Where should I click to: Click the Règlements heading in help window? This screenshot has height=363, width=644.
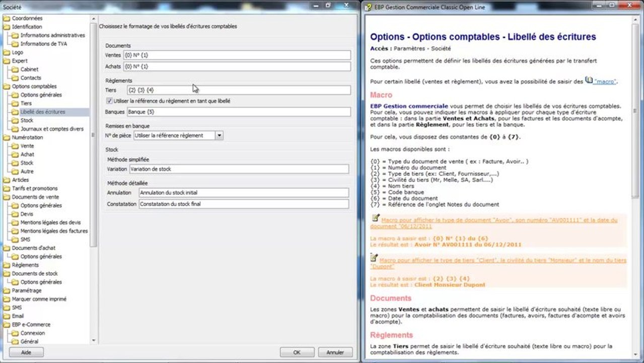coord(392,335)
